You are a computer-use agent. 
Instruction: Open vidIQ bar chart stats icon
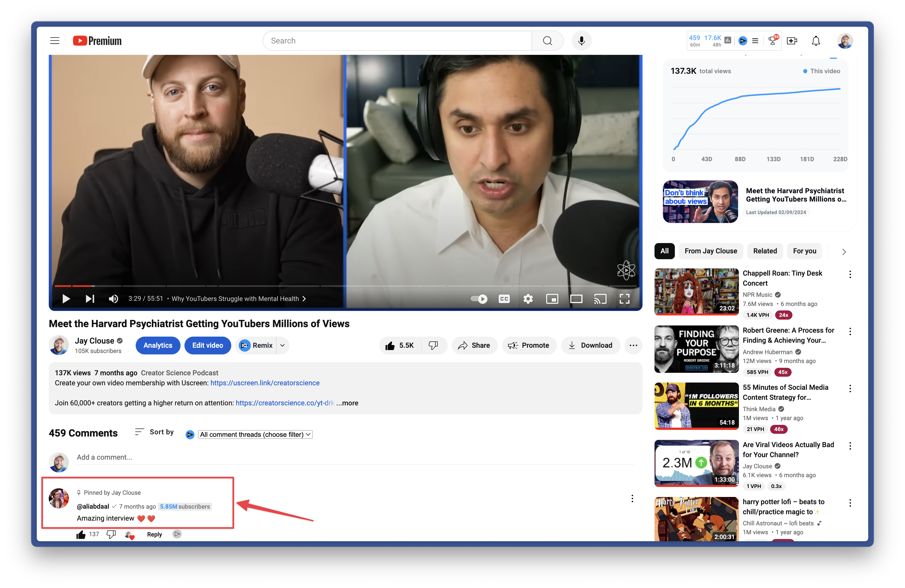[x=728, y=40]
